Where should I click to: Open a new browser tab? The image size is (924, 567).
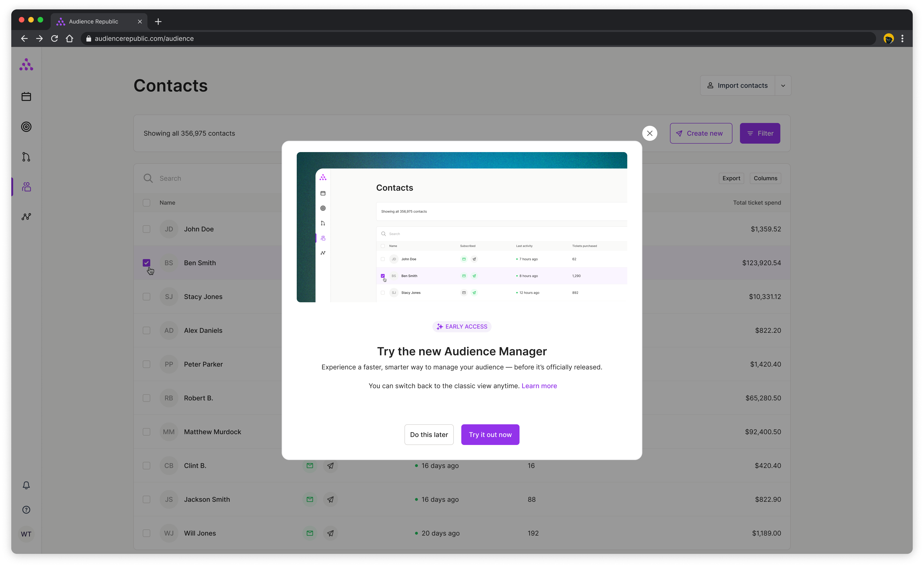click(158, 22)
